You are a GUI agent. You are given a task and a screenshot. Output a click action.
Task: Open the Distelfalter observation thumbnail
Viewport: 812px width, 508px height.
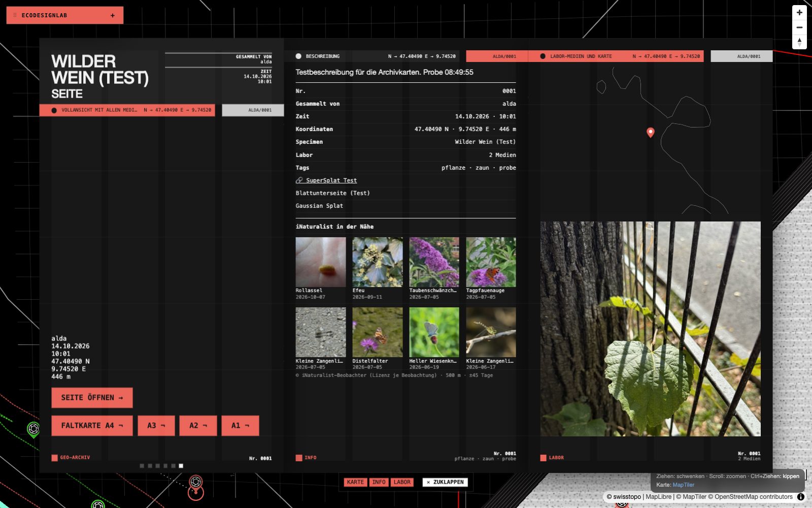378,332
